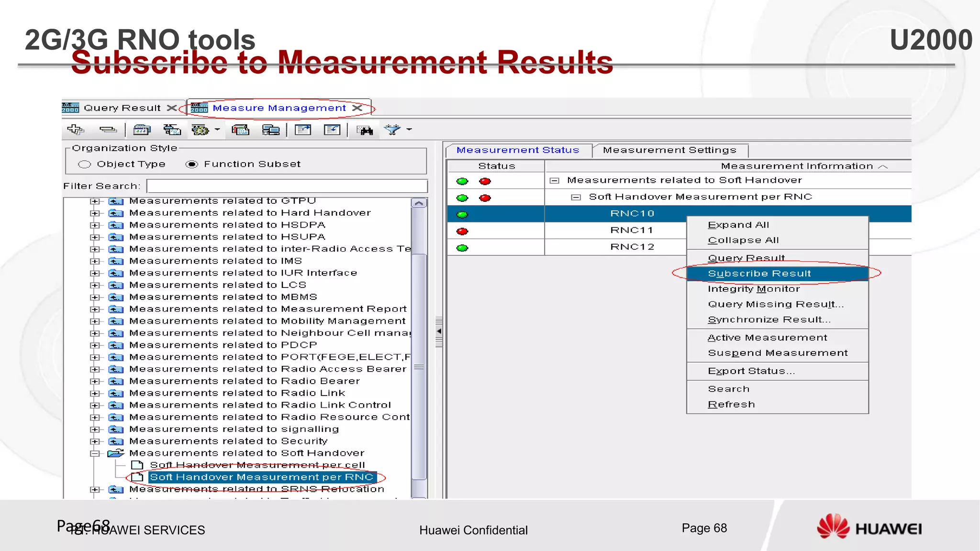Click the red status indicator on RNC11 row
980x551 pixels.
point(462,231)
